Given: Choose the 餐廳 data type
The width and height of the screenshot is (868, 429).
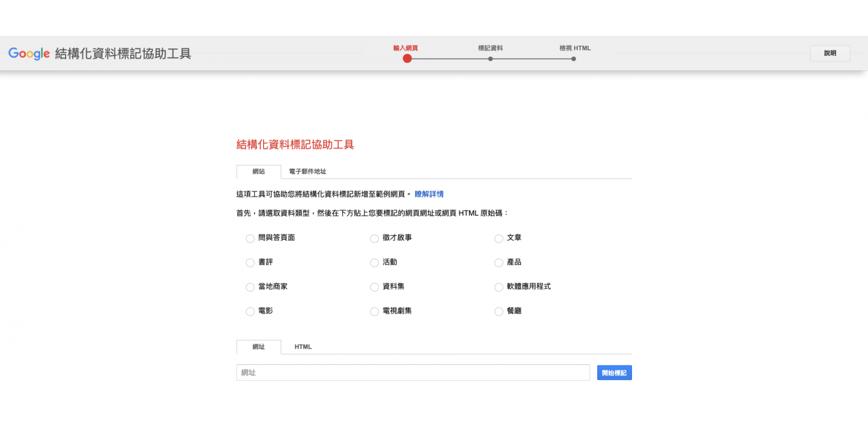Looking at the screenshot, I should (499, 312).
